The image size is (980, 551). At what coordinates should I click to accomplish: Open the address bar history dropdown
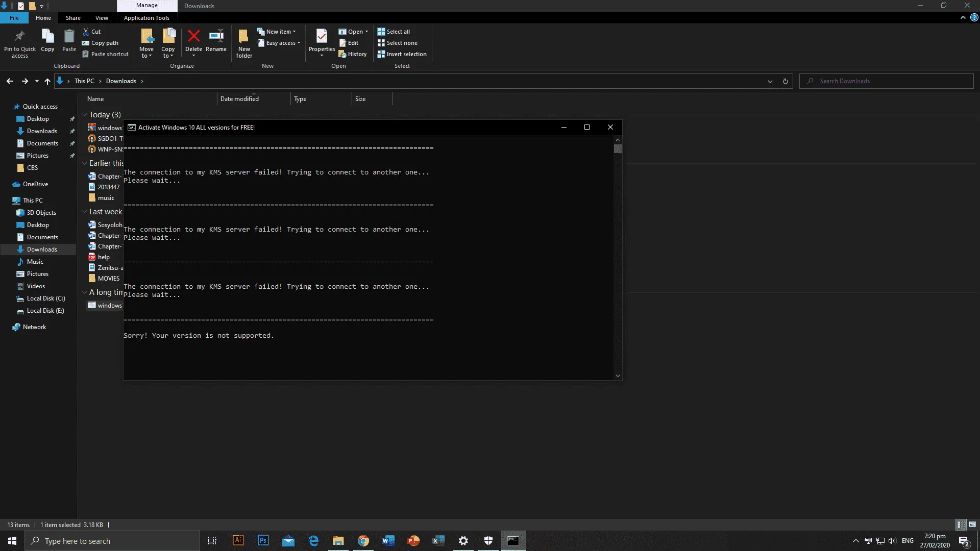coord(770,81)
